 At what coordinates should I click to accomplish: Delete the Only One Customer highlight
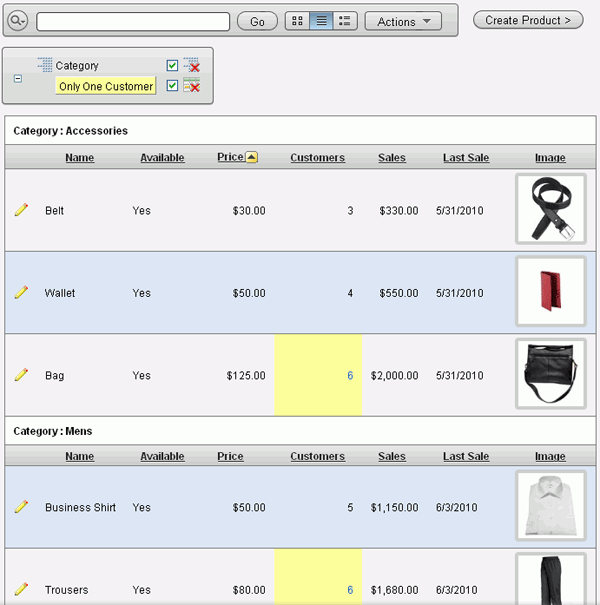(x=192, y=85)
